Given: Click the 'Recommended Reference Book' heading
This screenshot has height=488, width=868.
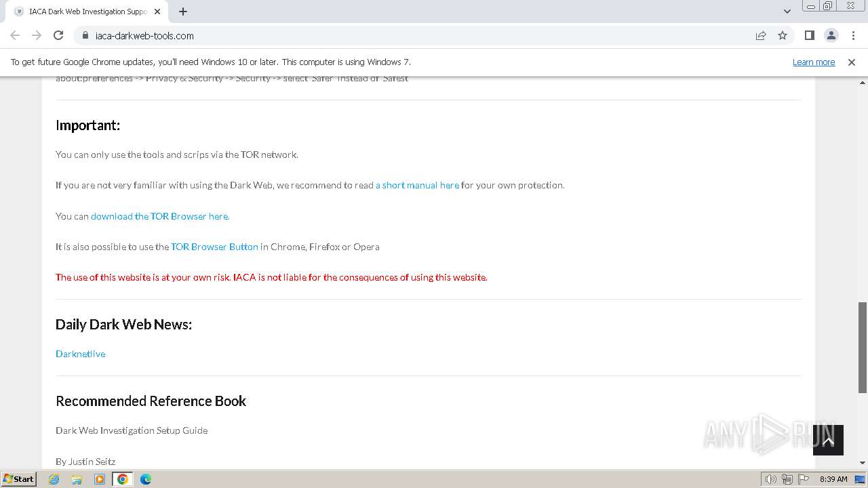Looking at the screenshot, I should click(x=151, y=401).
